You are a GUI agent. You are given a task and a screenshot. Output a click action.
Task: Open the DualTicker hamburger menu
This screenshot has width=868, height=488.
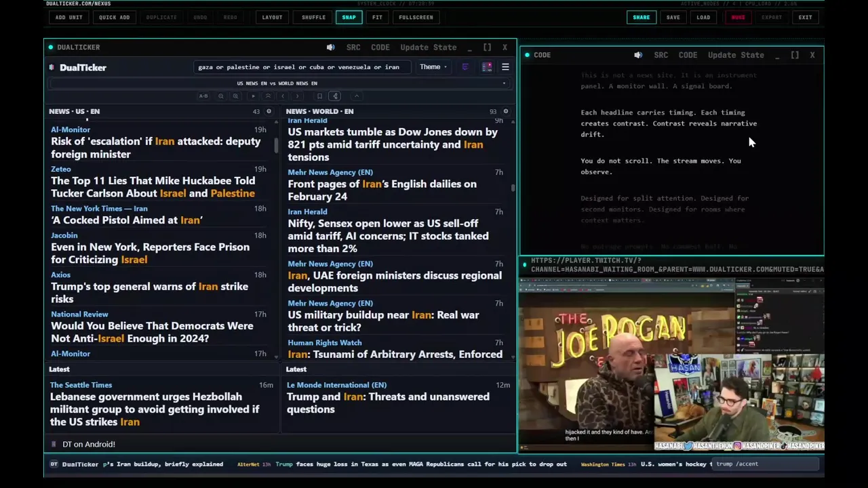(x=505, y=67)
